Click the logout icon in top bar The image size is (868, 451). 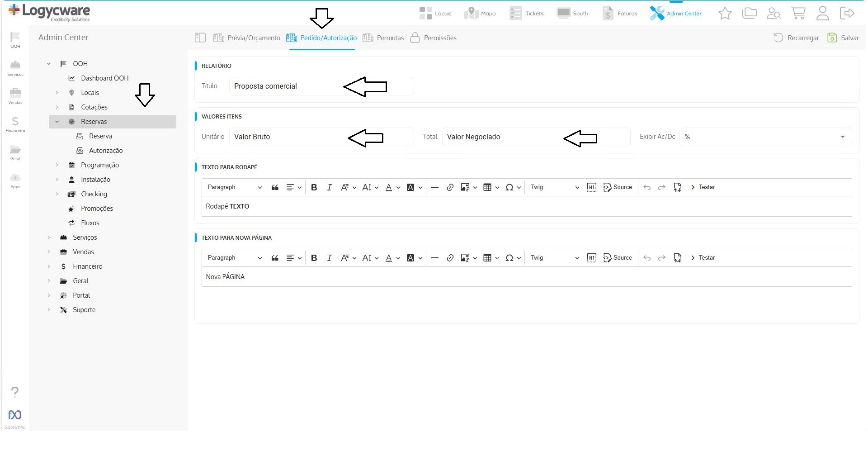pyautogui.click(x=846, y=14)
